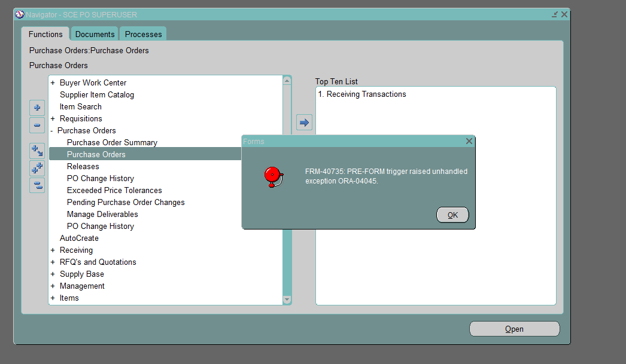Click the Collapse (single minus) button
This screenshot has width=626, height=364.
pos(37,126)
